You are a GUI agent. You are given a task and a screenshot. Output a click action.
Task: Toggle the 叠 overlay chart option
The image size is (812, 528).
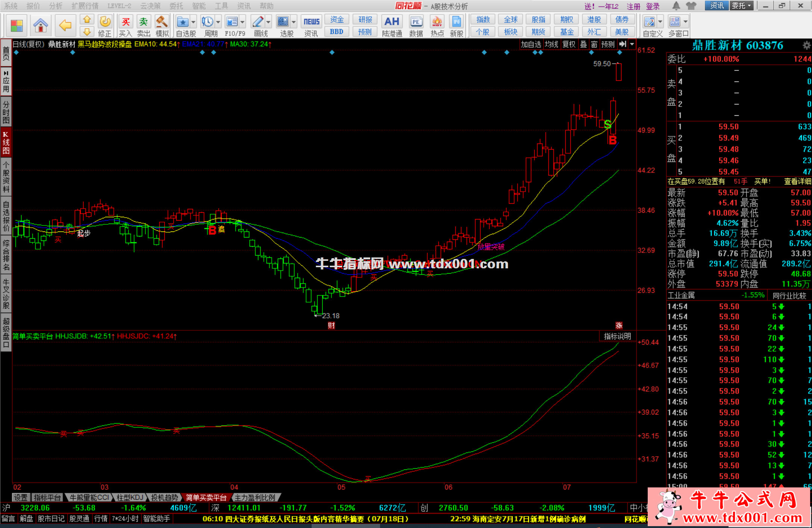pyautogui.click(x=583, y=44)
